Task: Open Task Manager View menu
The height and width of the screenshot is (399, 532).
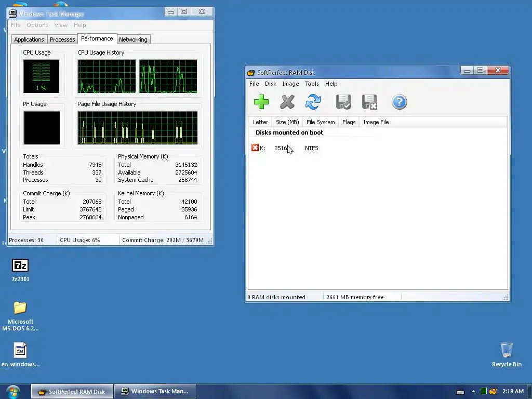Action: coord(61,25)
